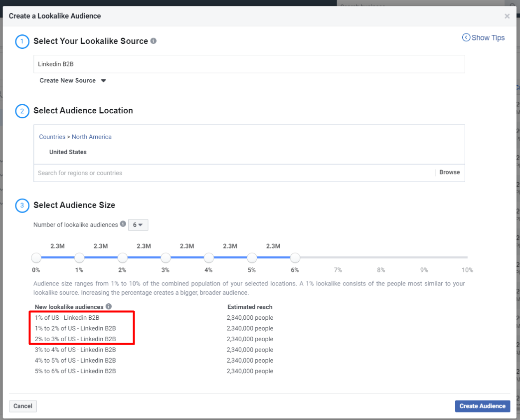The height and width of the screenshot is (420, 520).
Task: Click the slider handle at 4%
Action: (208, 257)
